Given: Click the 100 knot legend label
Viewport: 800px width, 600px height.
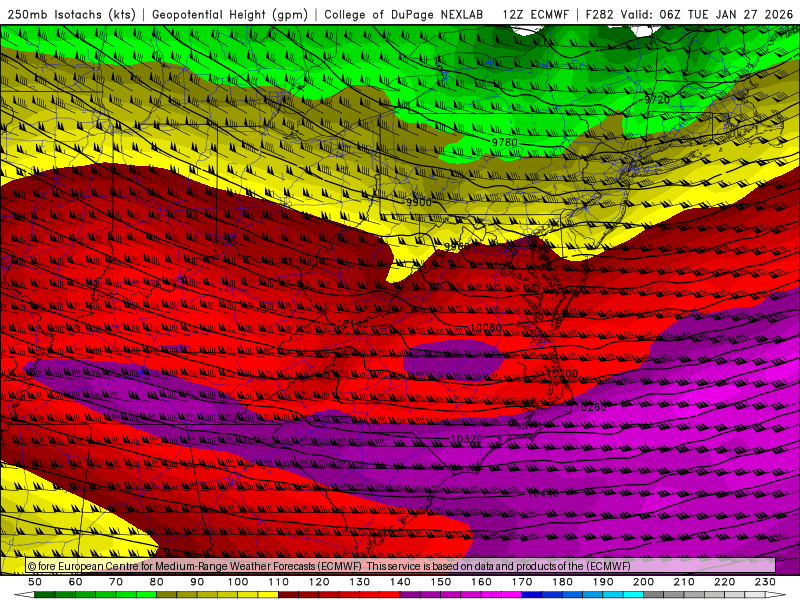Looking at the screenshot, I should coord(238,582).
